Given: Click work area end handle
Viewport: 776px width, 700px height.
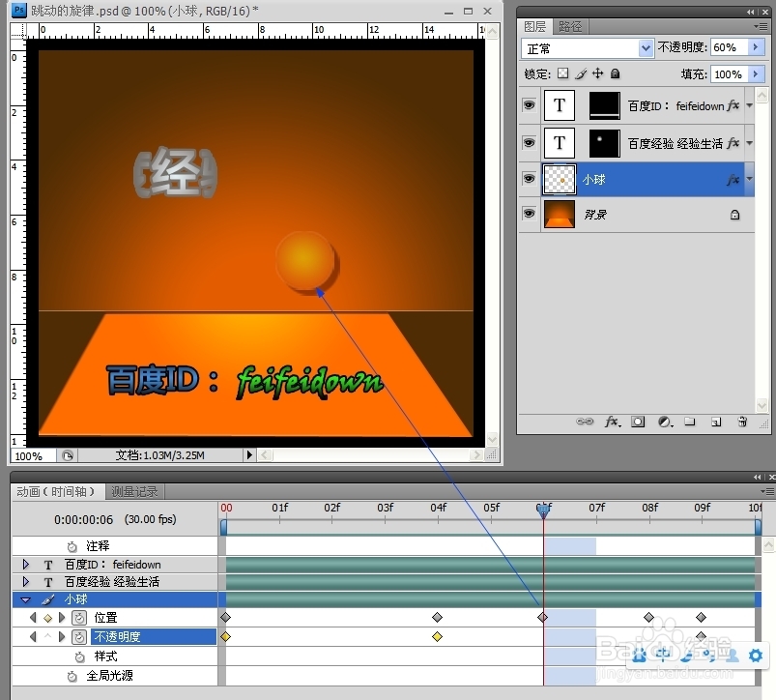Looking at the screenshot, I should 758,527.
